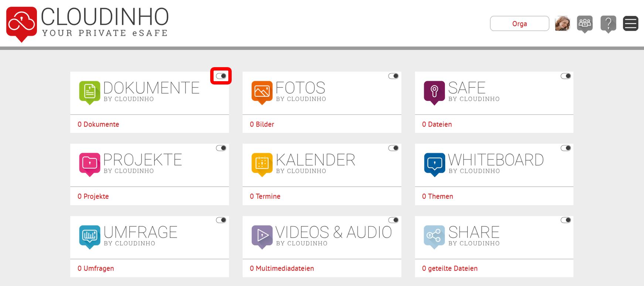
Task: Toggle the Kalender module switch
Action: pyautogui.click(x=393, y=148)
